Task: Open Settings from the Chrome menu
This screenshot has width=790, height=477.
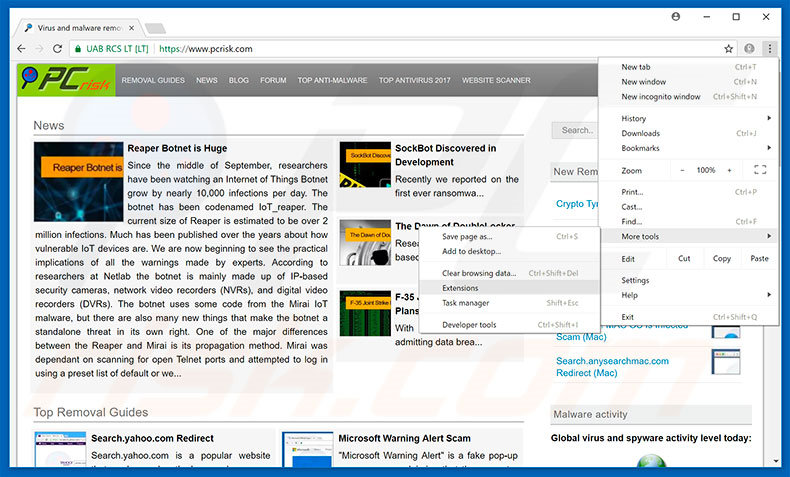Action: 689,280
